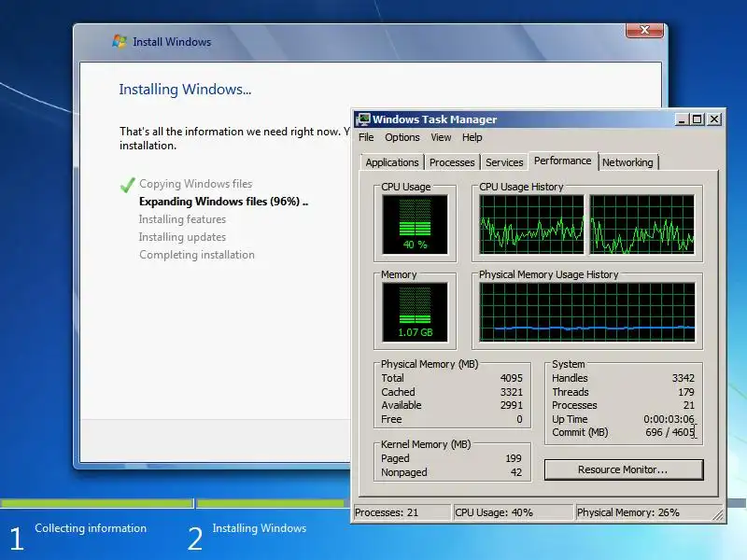Click the right CPU Usage History graph
The image size is (747, 560).
tap(642, 224)
